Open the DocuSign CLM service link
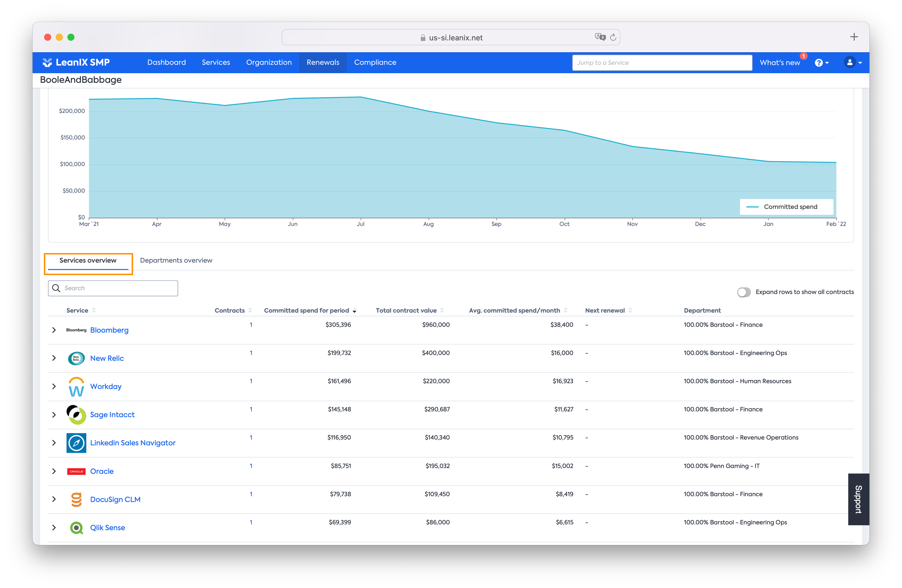The image size is (902, 588). (115, 499)
